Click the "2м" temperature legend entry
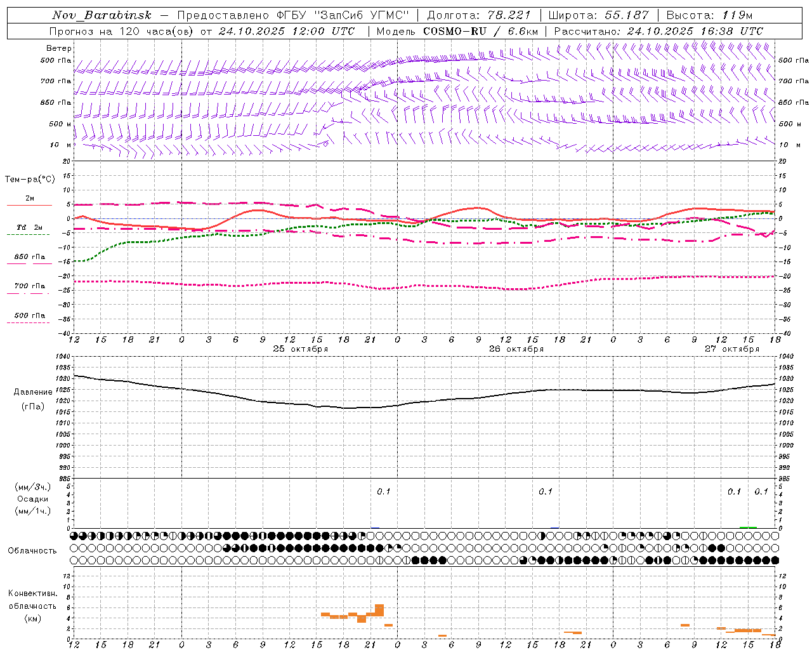This screenshot has height=650, width=812. coord(30,199)
